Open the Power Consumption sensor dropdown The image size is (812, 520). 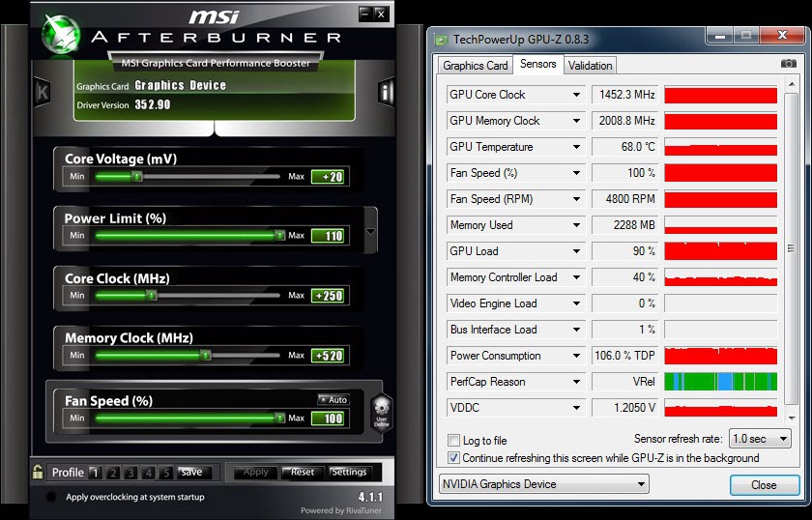click(576, 356)
